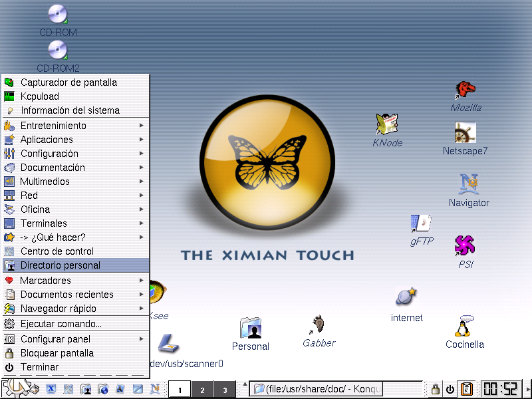Open Centro de control menu entry
532x399 pixels.
[x=75, y=251]
